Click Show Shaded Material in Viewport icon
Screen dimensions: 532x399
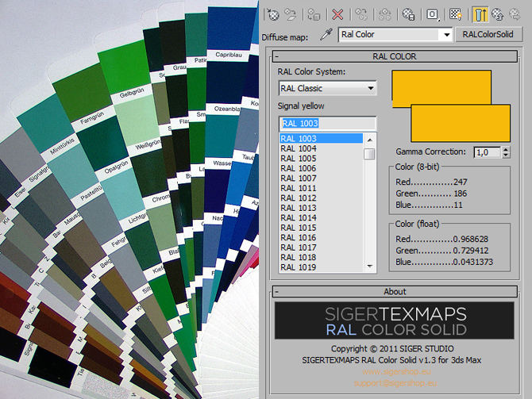456,14
